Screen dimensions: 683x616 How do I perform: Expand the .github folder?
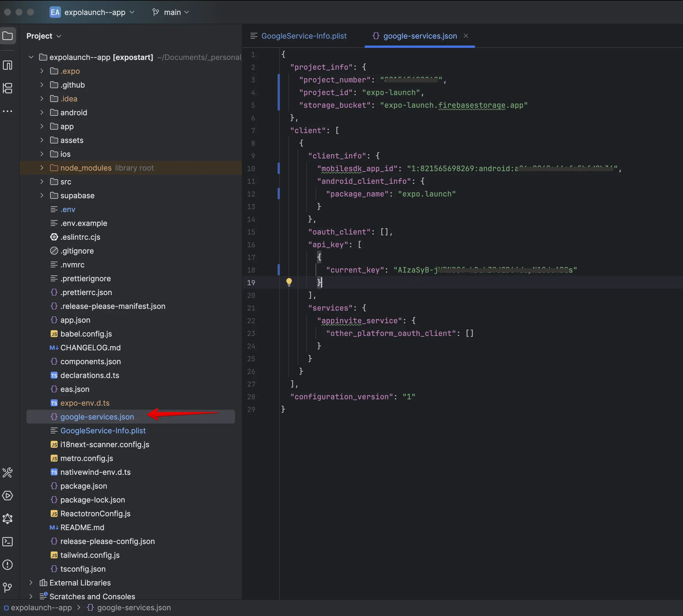[x=42, y=85]
